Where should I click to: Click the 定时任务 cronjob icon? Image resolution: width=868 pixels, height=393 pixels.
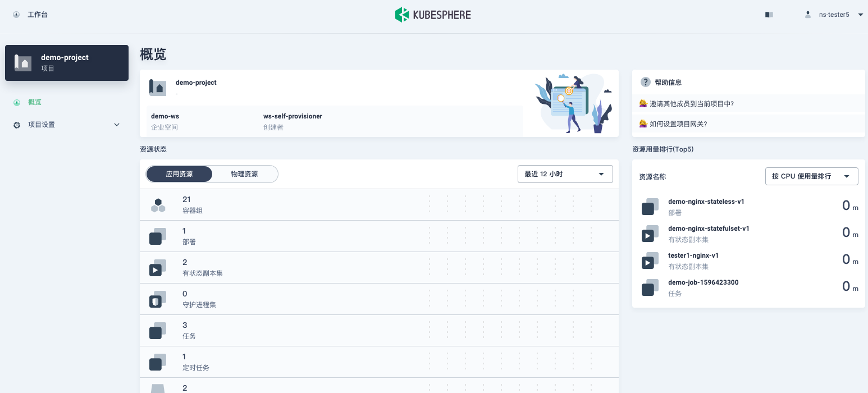[158, 362]
